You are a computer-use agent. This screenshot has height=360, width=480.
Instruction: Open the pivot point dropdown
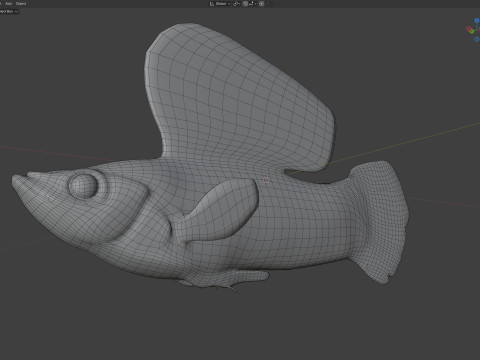coord(237,4)
